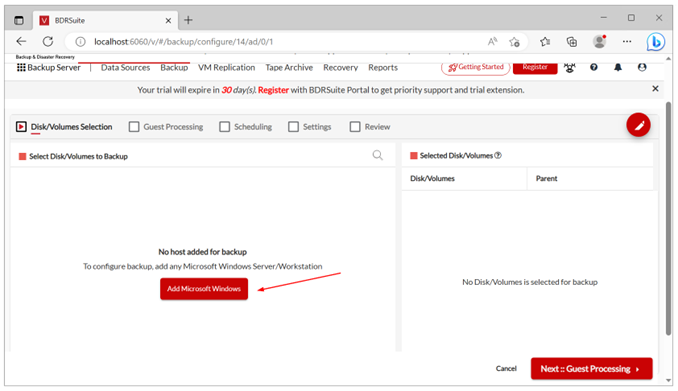The height and width of the screenshot is (391, 678).
Task: Open search in Select Disk/Volumes panel
Action: 377,155
